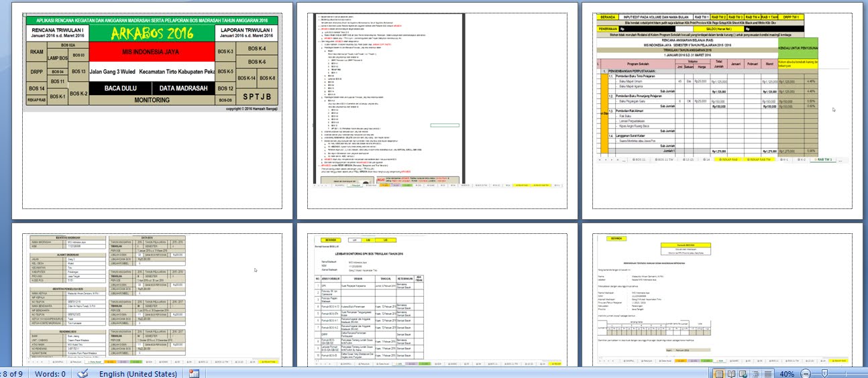
Task: Select the Lembar Monitoring SPK BOS image
Action: 439,300
